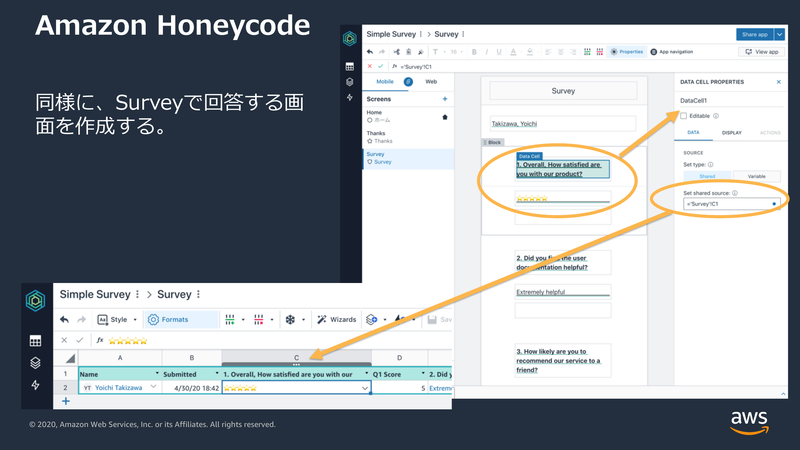This screenshot has width=800, height=450.
Task: Open Automations lightning icon in table window sidebar
Action: pyautogui.click(x=35, y=385)
